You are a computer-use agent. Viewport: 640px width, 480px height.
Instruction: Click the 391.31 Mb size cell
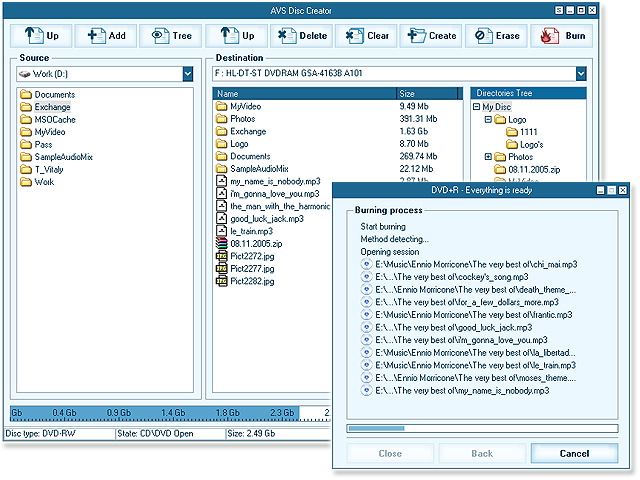[418, 119]
